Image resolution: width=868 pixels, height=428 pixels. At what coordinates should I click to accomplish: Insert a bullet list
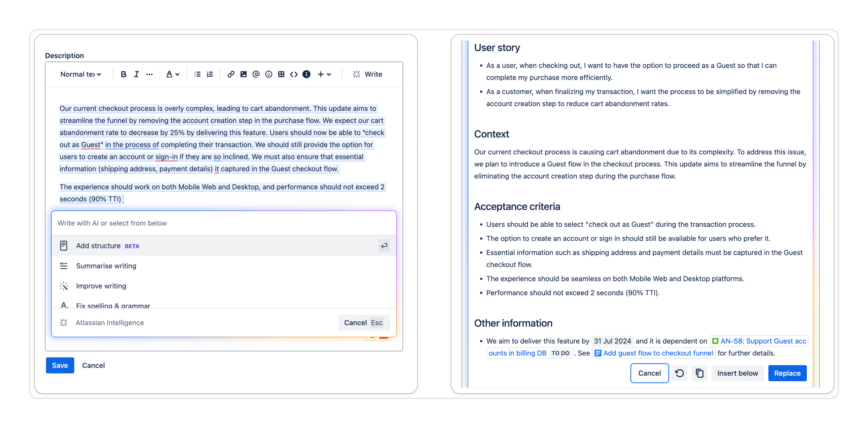point(197,74)
